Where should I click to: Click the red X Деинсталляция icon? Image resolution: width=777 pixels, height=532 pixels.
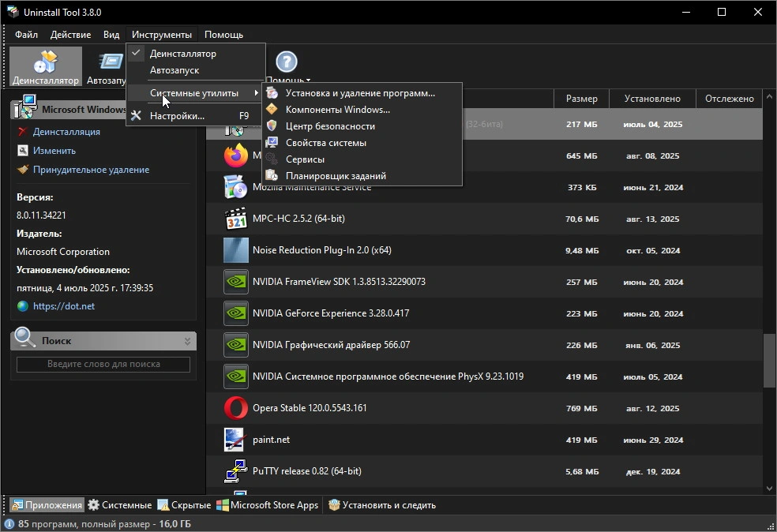click(22, 132)
